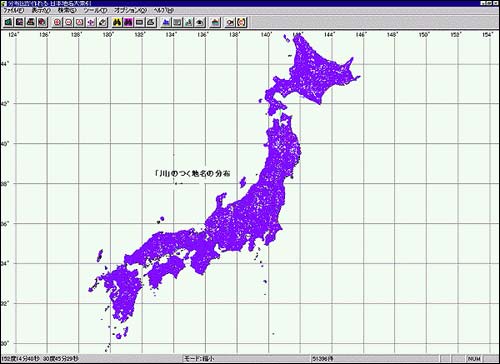Screen dimensions: 500x364
Task: Open the オプション(O) menu
Action: click(130, 10)
